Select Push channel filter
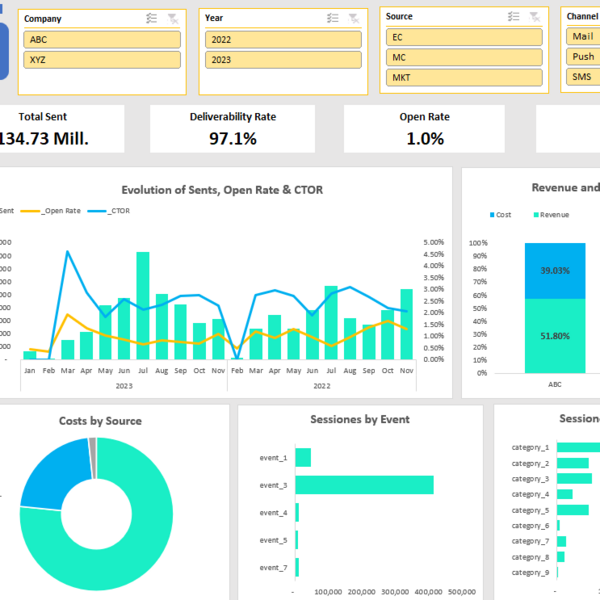Image resolution: width=600 pixels, height=600 pixels. (x=583, y=57)
